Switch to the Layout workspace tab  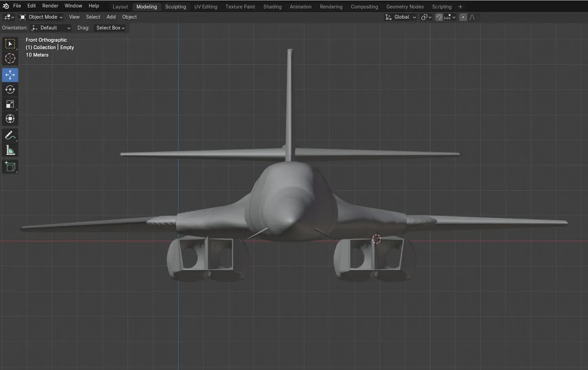tap(120, 7)
